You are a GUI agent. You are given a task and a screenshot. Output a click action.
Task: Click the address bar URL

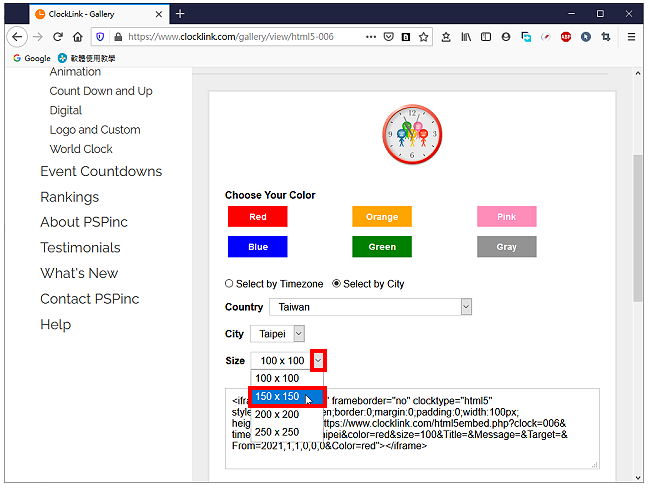(x=231, y=37)
